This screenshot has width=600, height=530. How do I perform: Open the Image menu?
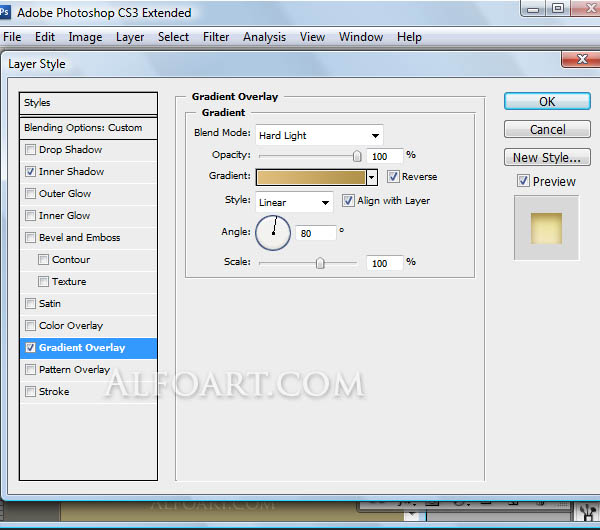coord(85,37)
